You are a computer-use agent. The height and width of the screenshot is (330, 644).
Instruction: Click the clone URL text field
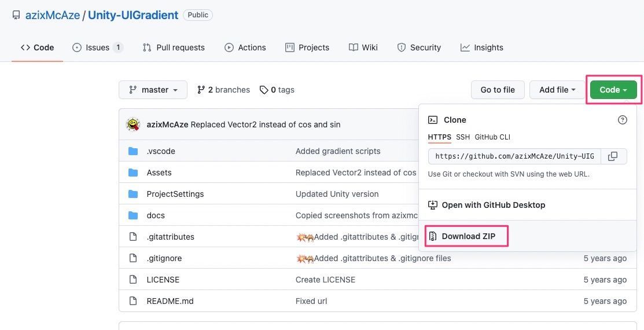click(x=514, y=156)
